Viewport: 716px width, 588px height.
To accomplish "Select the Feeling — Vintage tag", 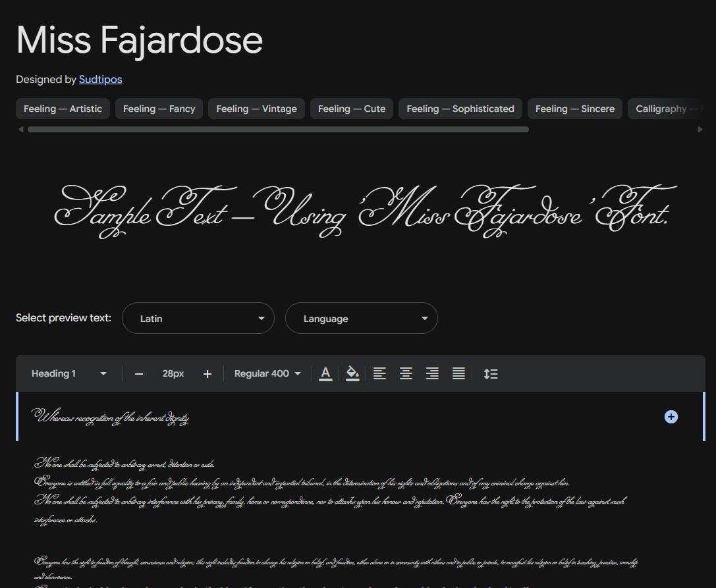I will 256,109.
